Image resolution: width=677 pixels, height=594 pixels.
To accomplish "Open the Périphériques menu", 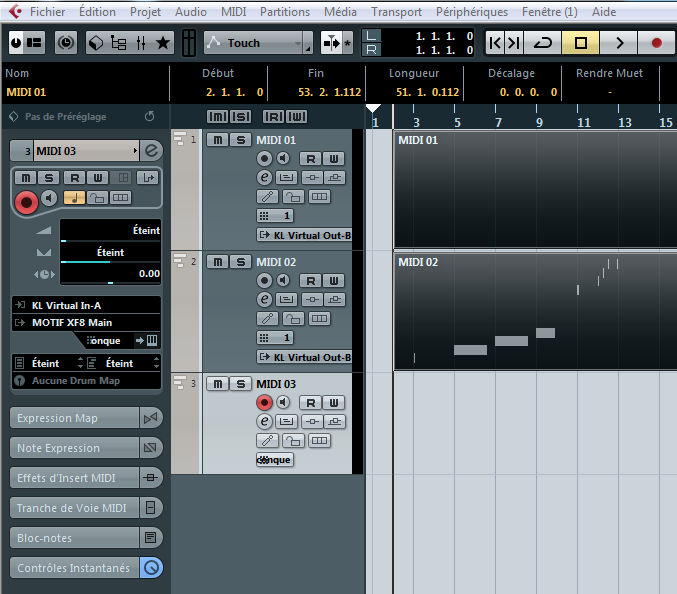I will pos(472,12).
